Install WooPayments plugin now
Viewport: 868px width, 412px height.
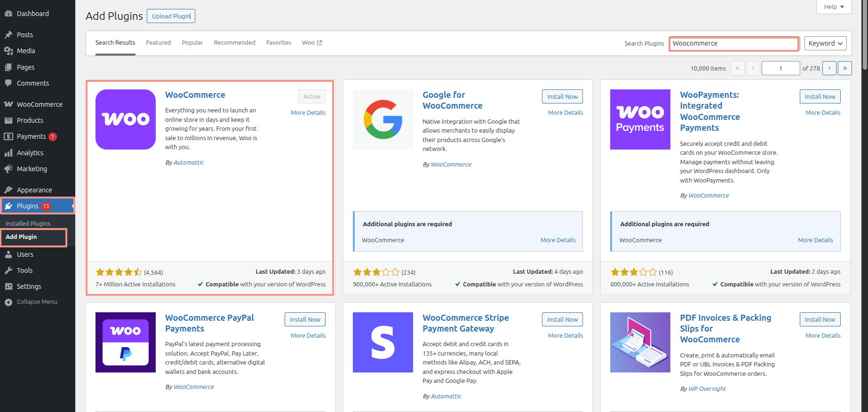[820, 96]
